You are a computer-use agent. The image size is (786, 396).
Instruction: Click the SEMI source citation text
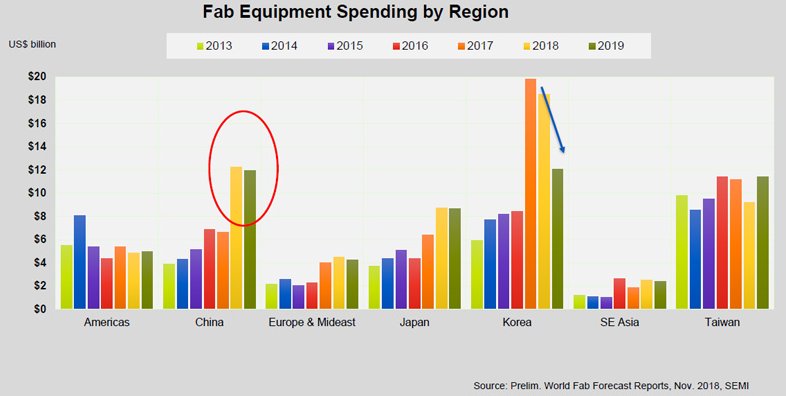coord(611,385)
